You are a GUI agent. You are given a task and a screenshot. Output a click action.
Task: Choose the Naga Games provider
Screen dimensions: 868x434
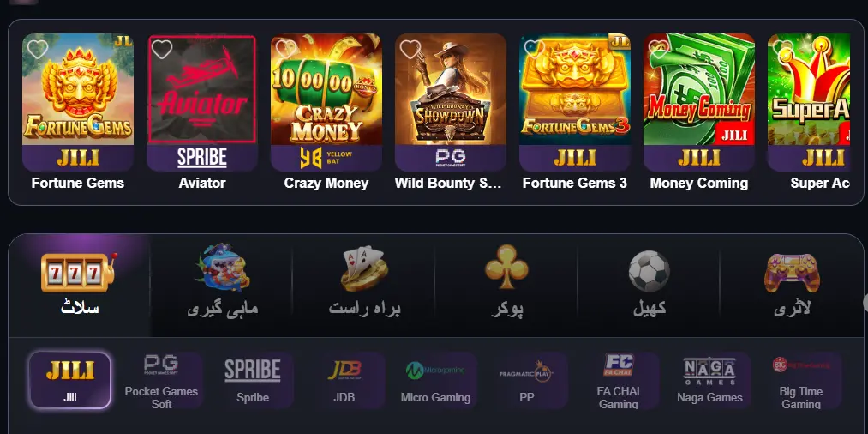[709, 381]
